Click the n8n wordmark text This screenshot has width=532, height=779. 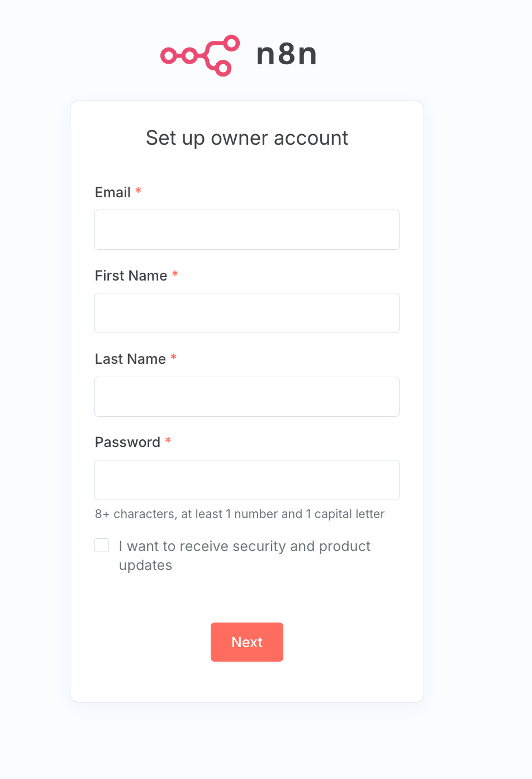coord(287,55)
